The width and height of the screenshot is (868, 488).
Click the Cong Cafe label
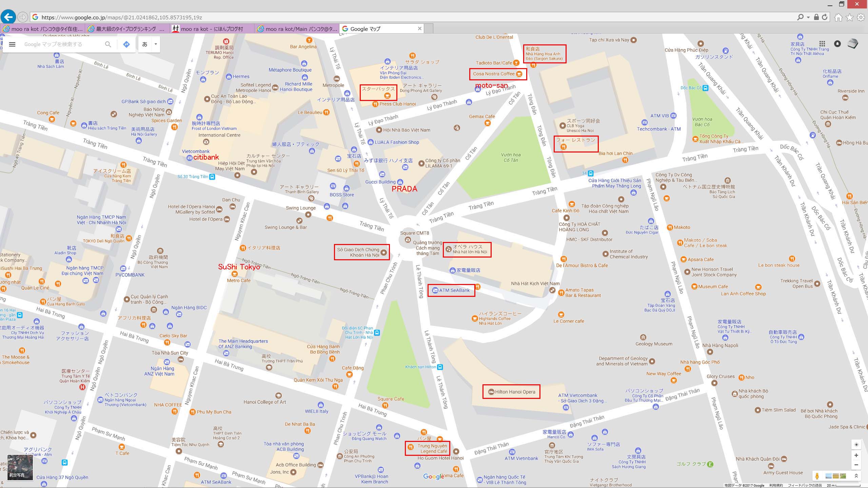pyautogui.click(x=48, y=113)
